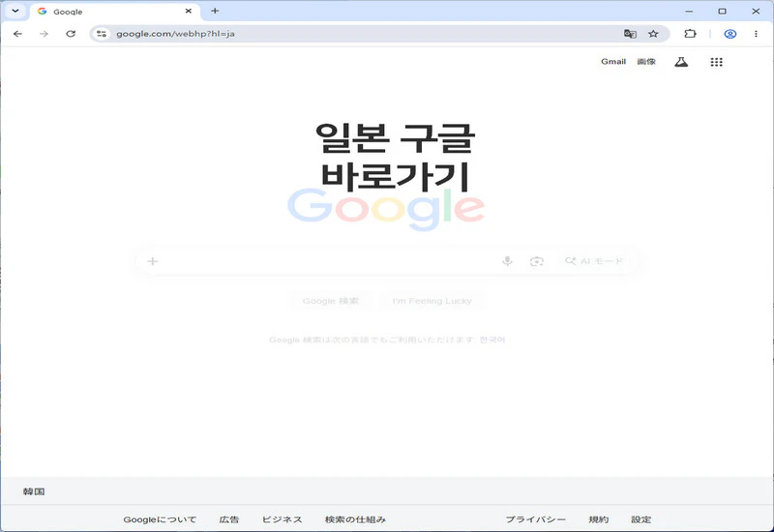The height and width of the screenshot is (532, 774).
Task: Open site information icon in address bar
Action: (x=102, y=34)
